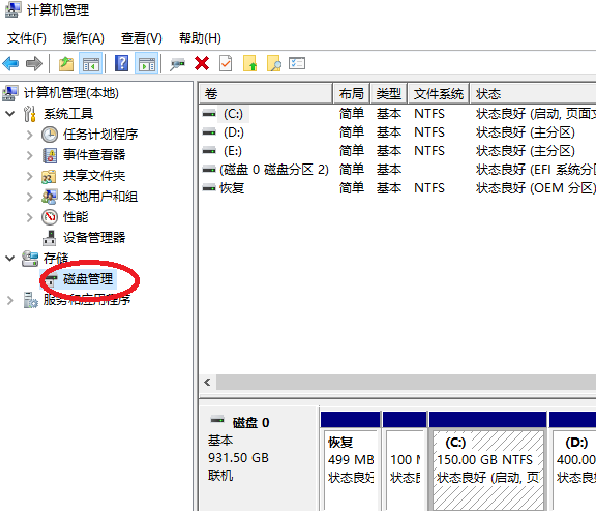This screenshot has height=511, width=596.
Task: Click the horizontal scrollbar left arrow
Action: click(x=208, y=382)
